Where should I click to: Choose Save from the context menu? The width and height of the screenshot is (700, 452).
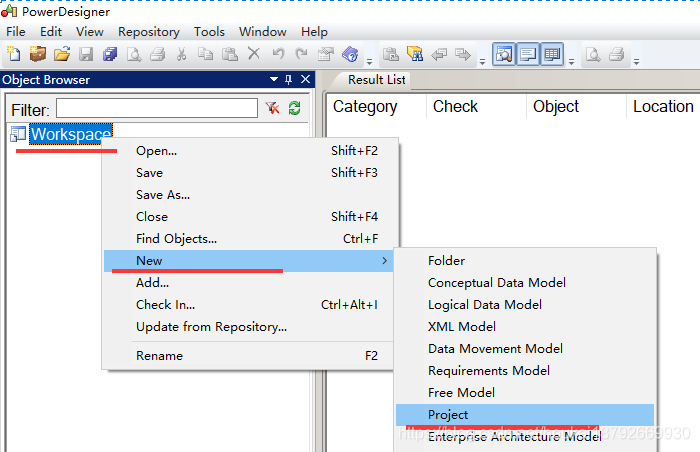(249, 173)
